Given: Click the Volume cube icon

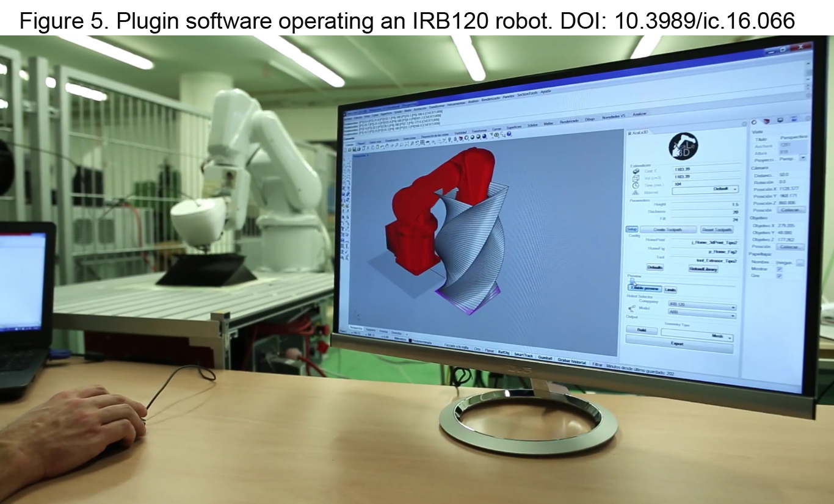Looking at the screenshot, I should coord(636,178).
